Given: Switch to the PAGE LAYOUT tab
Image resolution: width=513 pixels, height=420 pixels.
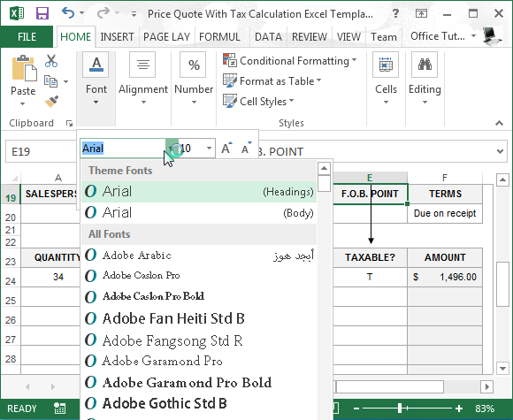Looking at the screenshot, I should [166, 36].
